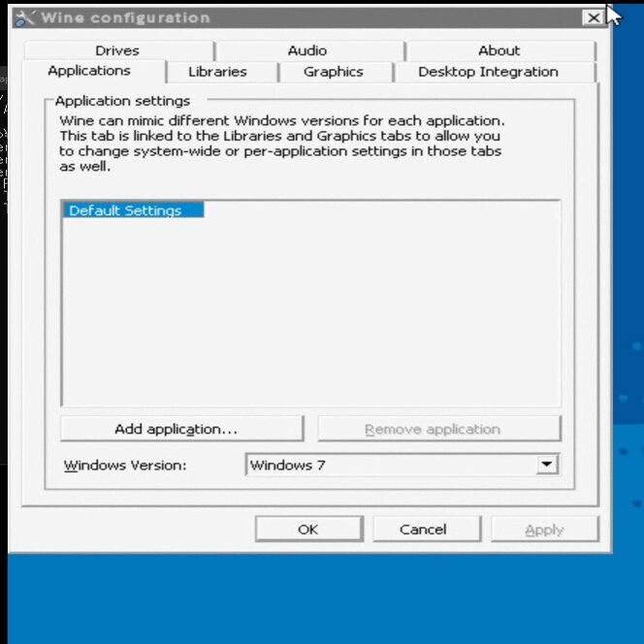Screen dimensions: 644x644
Task: Open the Windows Version dropdown arrow
Action: (x=547, y=465)
